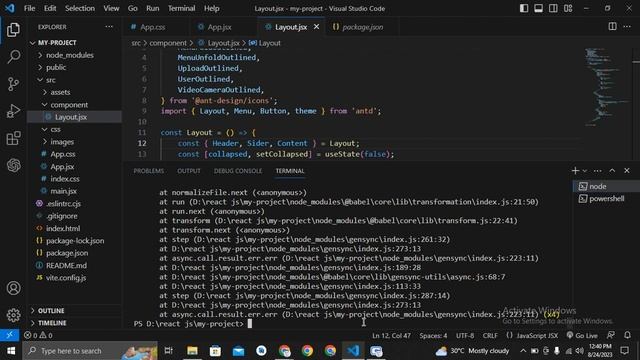Viewport: 640px width, 360px height.
Task: Open terminal panel more actions ellipsis
Action: (x=598, y=171)
